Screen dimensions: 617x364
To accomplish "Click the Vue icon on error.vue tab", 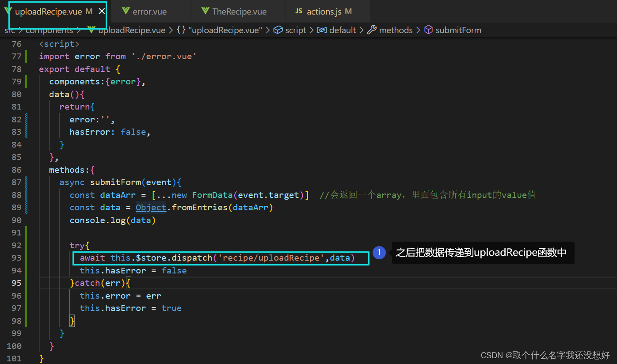I will tap(126, 11).
